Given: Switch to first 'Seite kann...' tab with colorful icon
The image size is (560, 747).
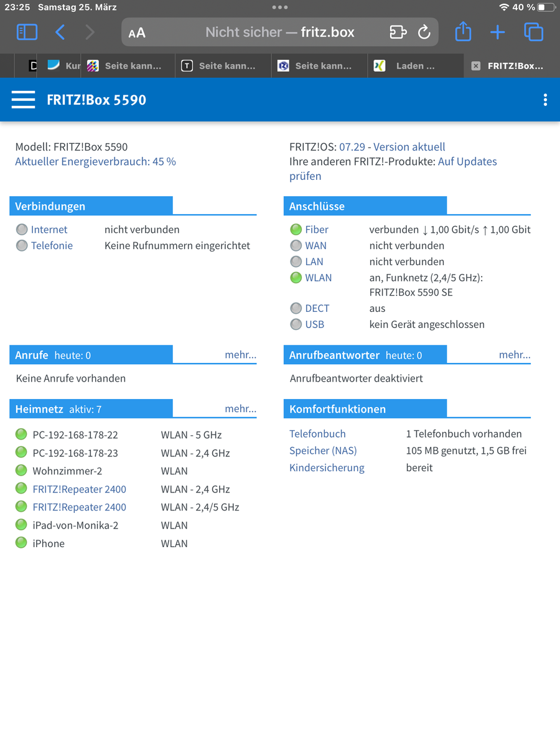Looking at the screenshot, I should coord(129,66).
